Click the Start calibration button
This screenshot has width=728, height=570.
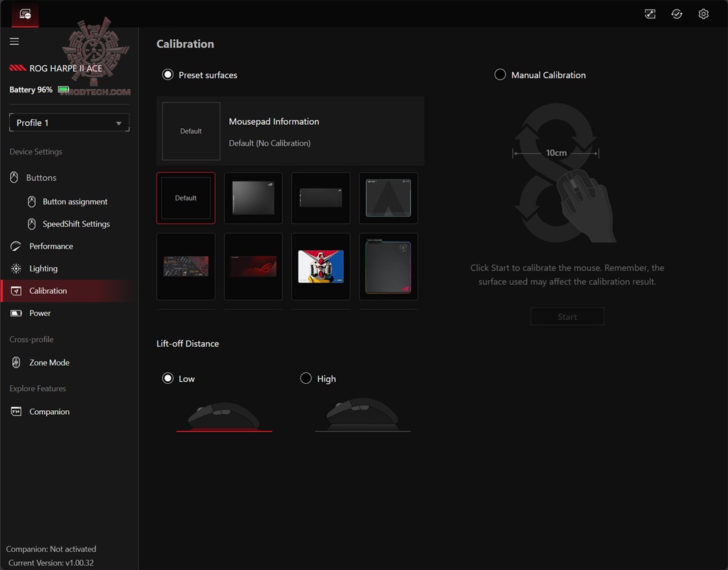pos(567,317)
